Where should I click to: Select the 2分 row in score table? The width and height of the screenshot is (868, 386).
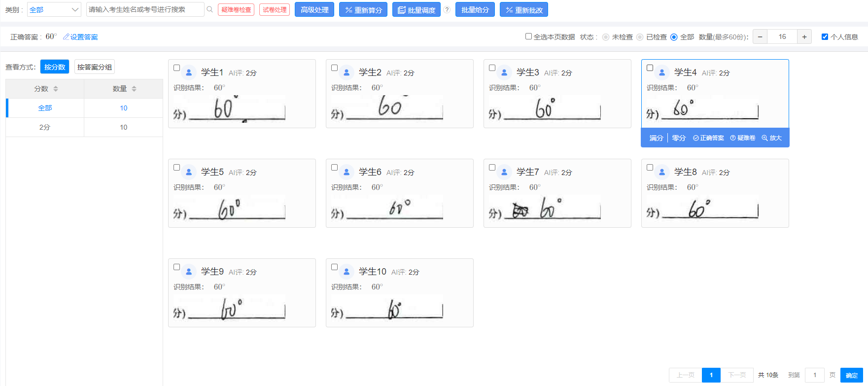(45, 127)
